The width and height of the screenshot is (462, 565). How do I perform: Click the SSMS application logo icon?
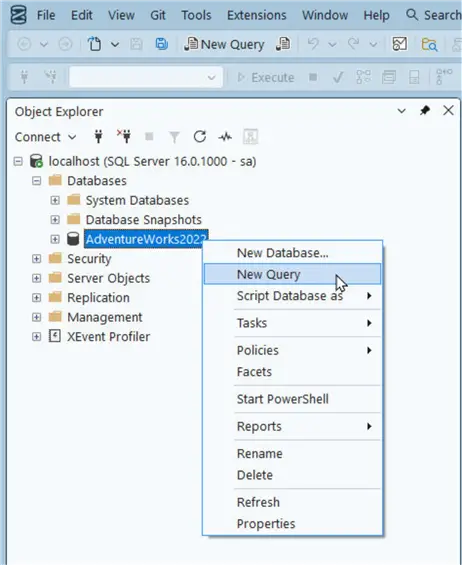tap(18, 15)
